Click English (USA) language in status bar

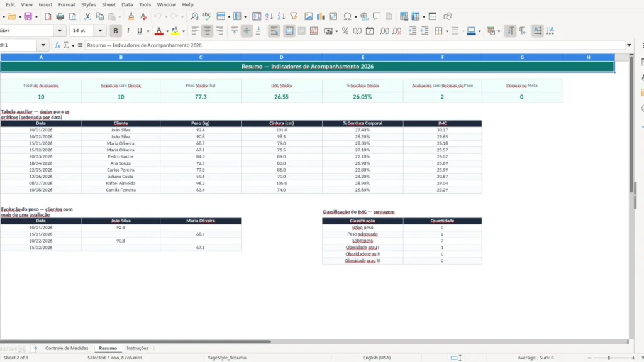click(377, 358)
